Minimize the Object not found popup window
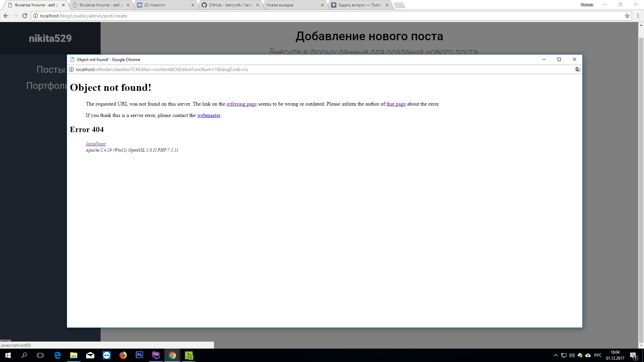Image resolution: width=644 pixels, height=362 pixels. tap(544, 59)
